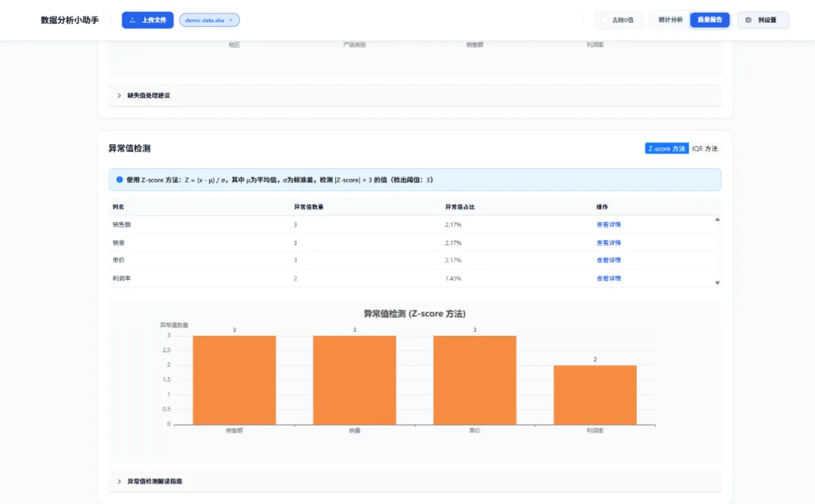Click the 异常值数量 column header
Viewport: 815px width, 504px height.
309,207
